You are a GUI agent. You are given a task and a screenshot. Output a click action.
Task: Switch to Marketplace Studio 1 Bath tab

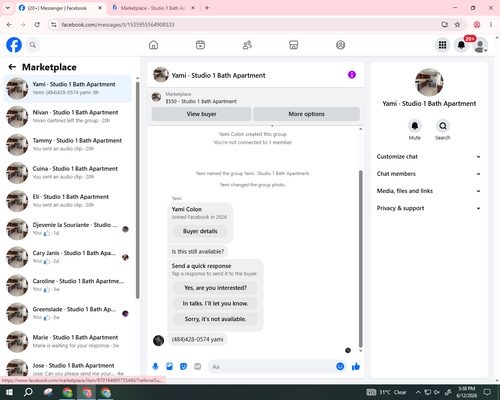pos(153,8)
